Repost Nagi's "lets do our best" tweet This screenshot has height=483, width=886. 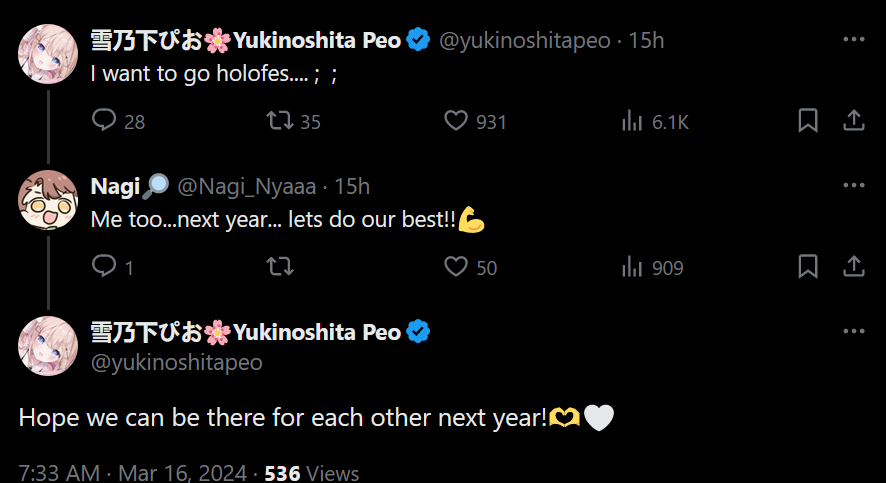[x=281, y=267]
